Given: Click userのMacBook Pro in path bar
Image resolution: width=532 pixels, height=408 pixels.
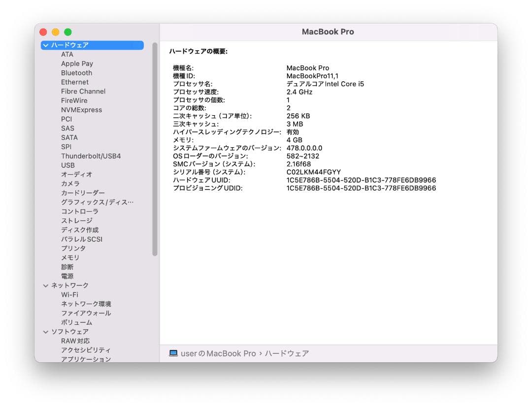Looking at the screenshot, I should 218,353.
